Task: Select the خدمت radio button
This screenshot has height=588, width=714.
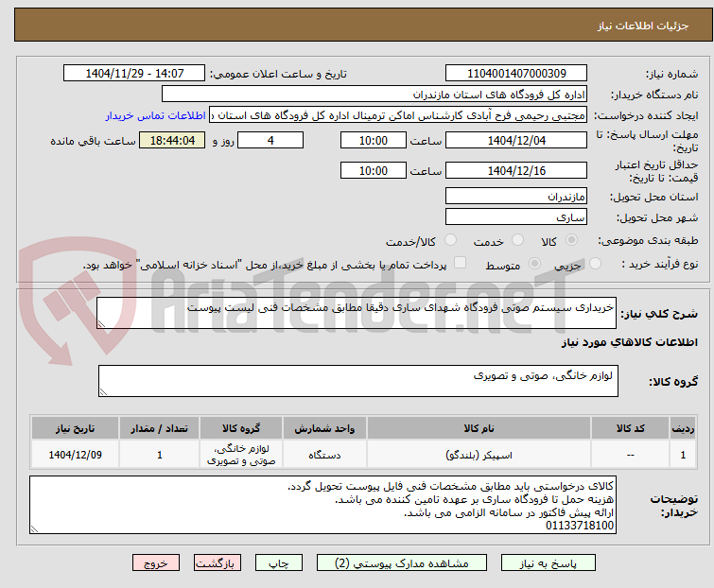Action: (x=517, y=240)
